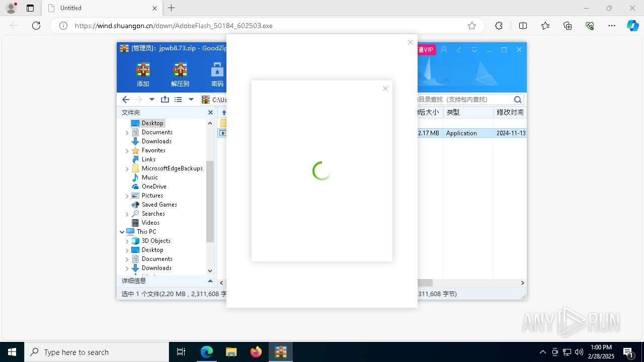Viewport: 644px width, 362px height.
Task: Click the right arrow of the horizontal scrollbar
Action: [522, 283]
